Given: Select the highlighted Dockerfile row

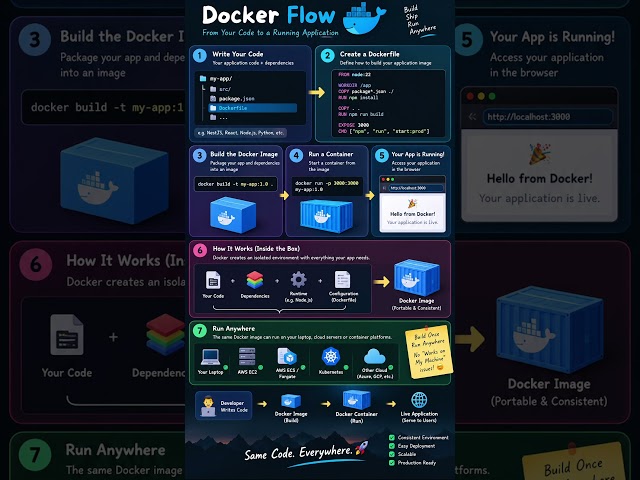Looking at the screenshot, I should (x=252, y=108).
